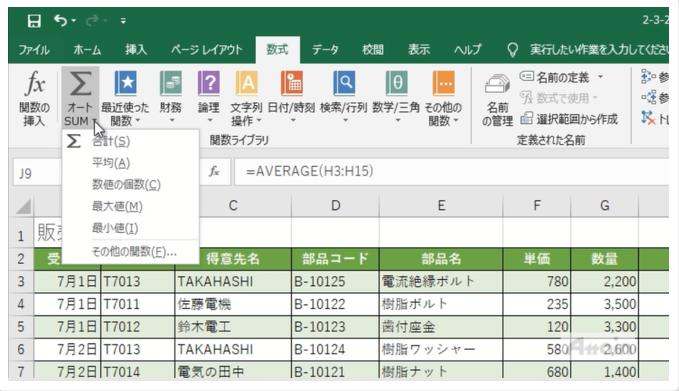Click cell containing 電気の田中
Viewport: 679px width, 391px height.
point(233,371)
